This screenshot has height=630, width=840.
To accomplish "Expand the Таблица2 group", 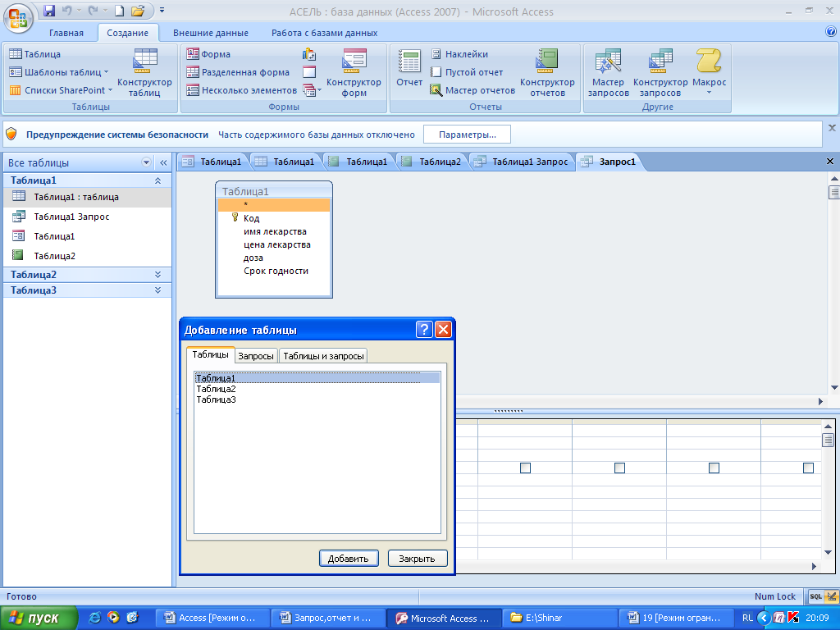I will [157, 274].
